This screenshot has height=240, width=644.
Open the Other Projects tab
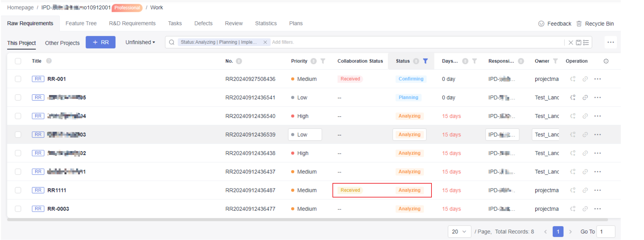coord(62,43)
